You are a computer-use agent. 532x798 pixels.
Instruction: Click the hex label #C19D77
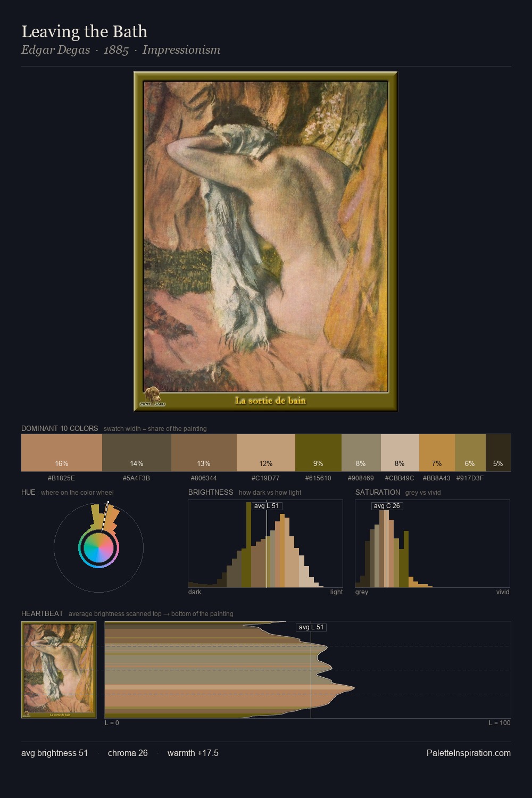pyautogui.click(x=265, y=478)
